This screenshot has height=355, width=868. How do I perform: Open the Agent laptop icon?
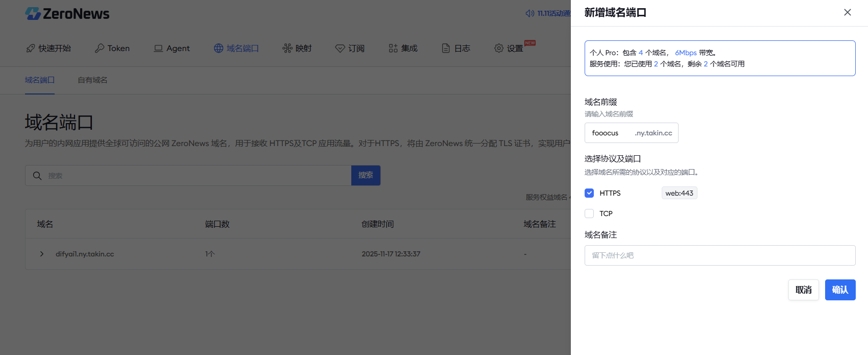point(158,48)
